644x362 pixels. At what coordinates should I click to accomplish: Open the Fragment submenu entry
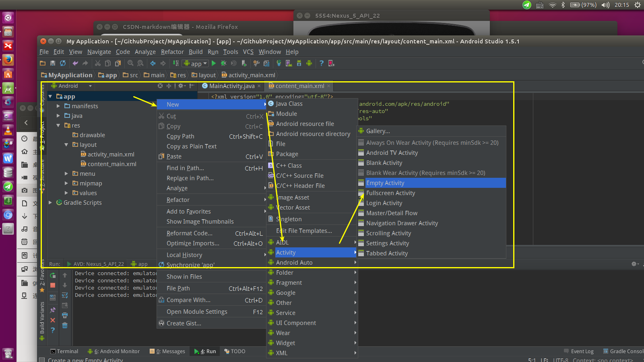tap(312, 283)
